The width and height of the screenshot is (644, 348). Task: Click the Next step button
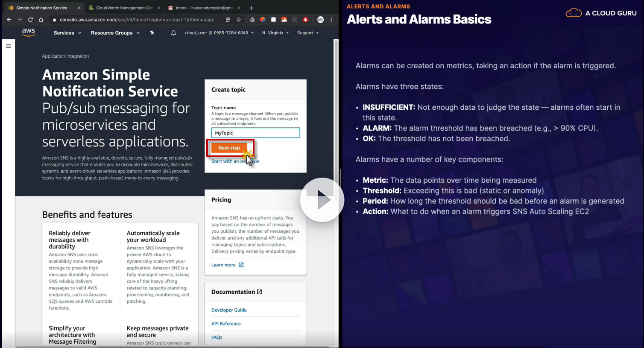pos(229,148)
